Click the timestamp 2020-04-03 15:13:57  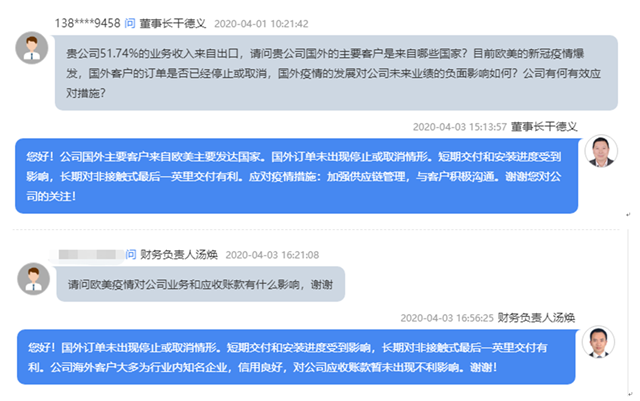[460, 127]
